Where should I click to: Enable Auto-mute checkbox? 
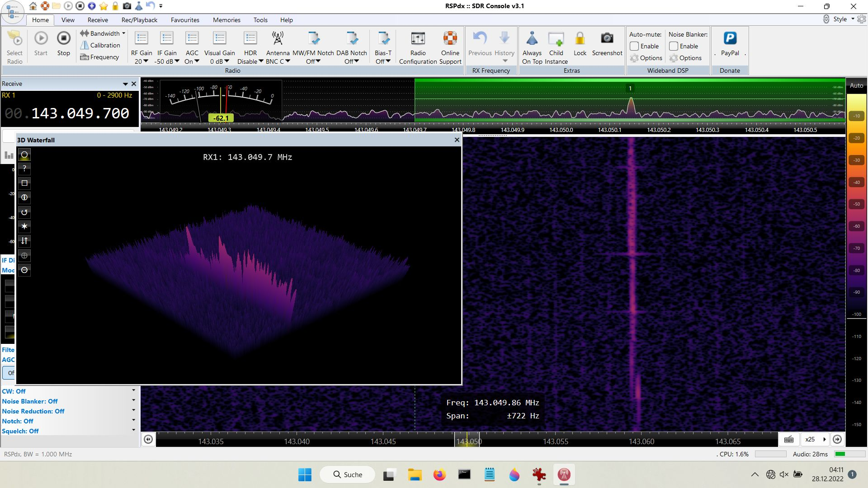634,46
